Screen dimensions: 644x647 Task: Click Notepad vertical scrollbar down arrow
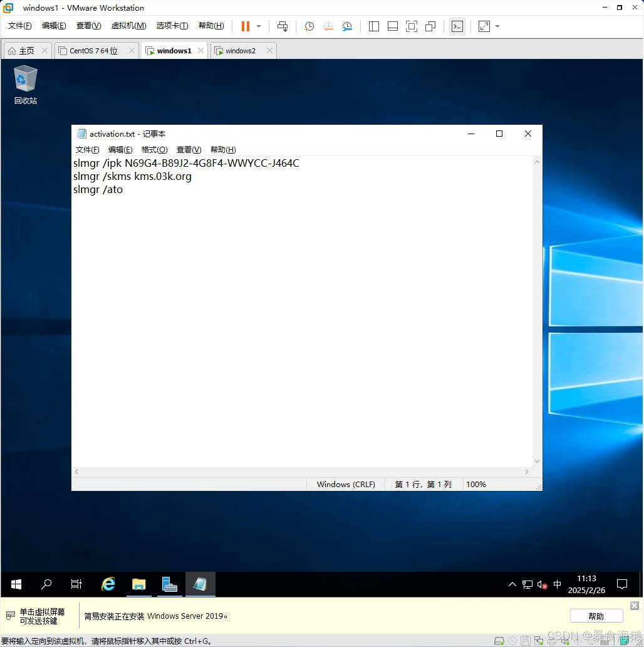click(538, 461)
